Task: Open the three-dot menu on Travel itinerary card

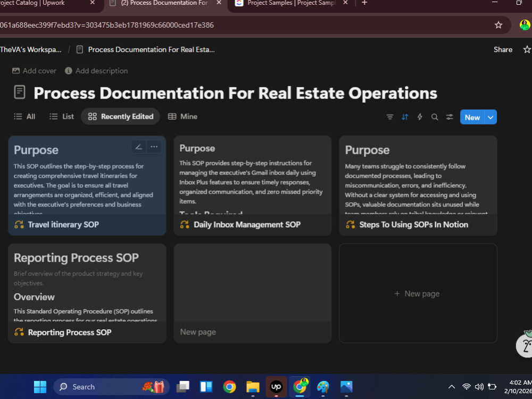Action: (154, 147)
